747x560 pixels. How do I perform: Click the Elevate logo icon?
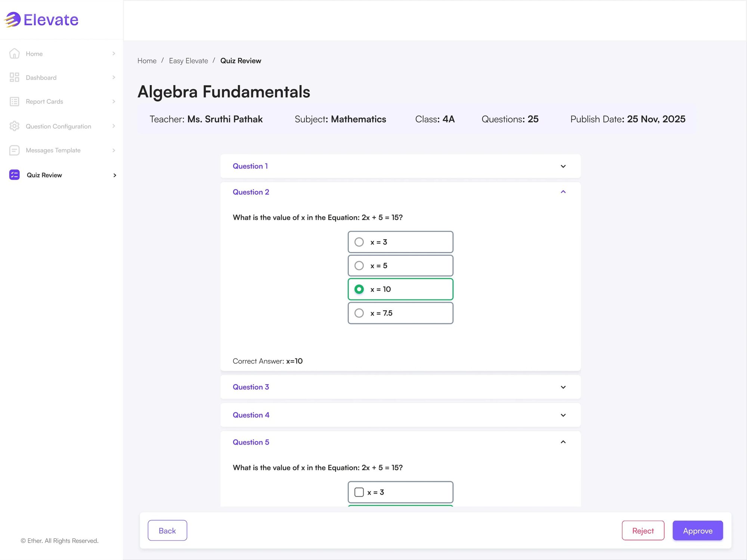pos(13,19)
